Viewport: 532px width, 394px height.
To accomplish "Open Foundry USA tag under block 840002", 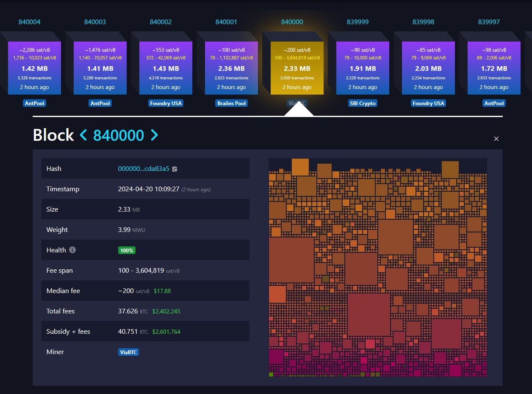I will 166,103.
